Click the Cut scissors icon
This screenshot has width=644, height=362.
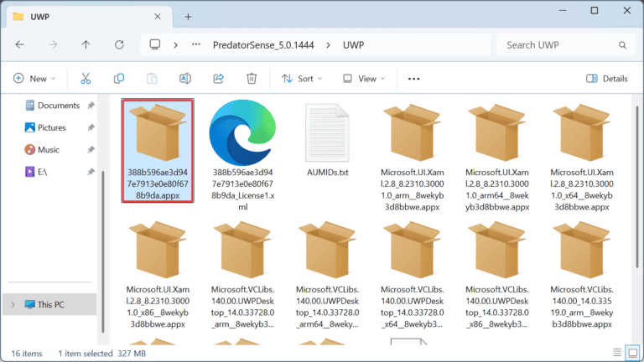coord(86,79)
